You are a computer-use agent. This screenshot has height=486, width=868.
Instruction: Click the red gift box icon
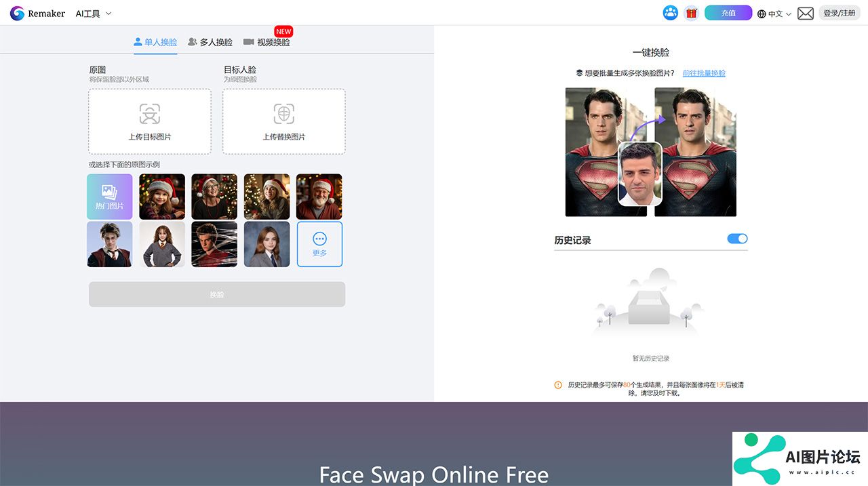(691, 13)
